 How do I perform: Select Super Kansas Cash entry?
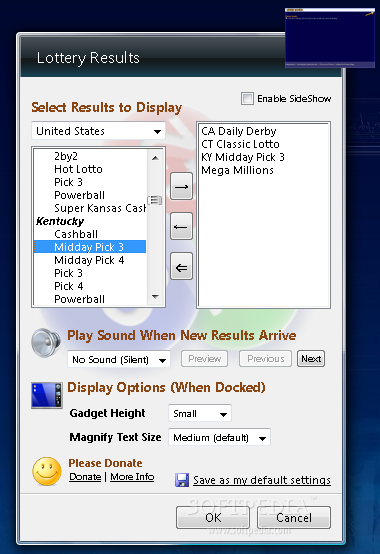(x=100, y=208)
